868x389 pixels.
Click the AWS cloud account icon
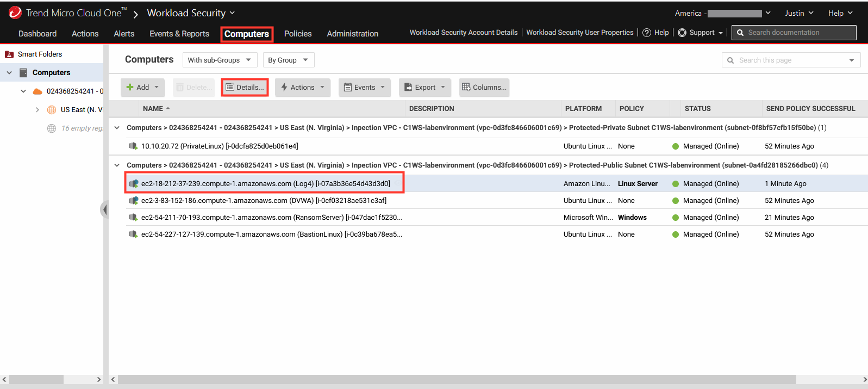38,91
